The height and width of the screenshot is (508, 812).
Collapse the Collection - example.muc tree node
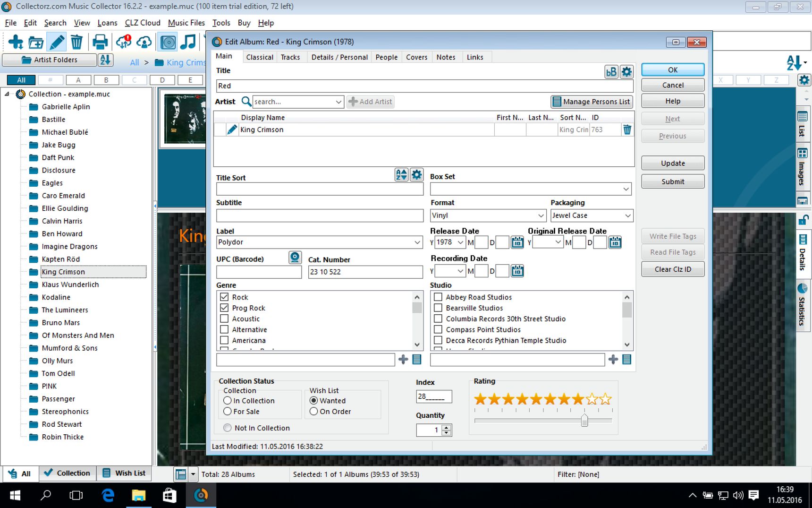[7, 94]
